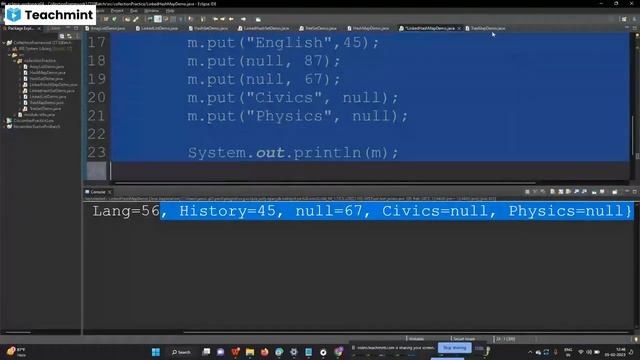Screen dimensions: 640x360
Task: Click the Link with Editor icon in Package Explorer
Action: pyautogui.click(x=69, y=36)
